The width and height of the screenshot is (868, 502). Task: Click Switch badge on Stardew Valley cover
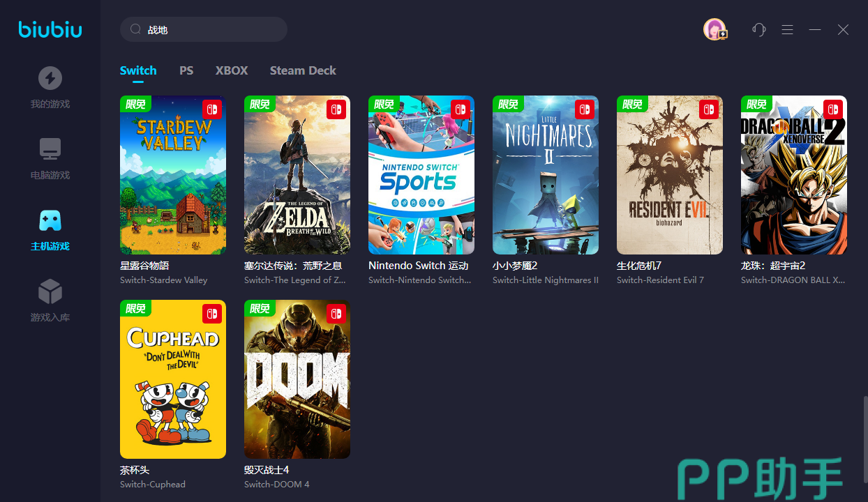(x=212, y=109)
